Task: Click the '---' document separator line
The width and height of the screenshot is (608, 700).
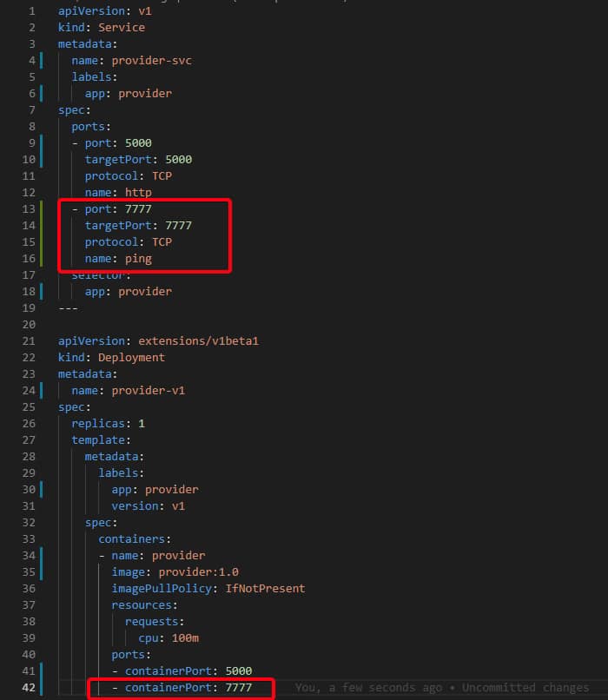Action: click(x=68, y=308)
